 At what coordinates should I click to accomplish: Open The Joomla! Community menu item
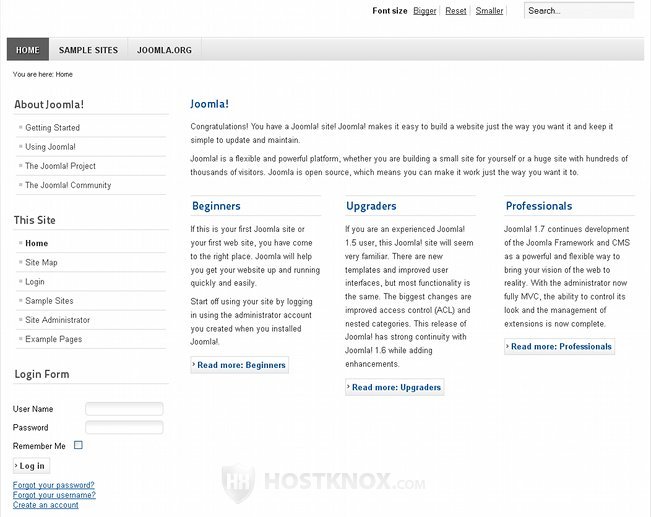tap(68, 185)
